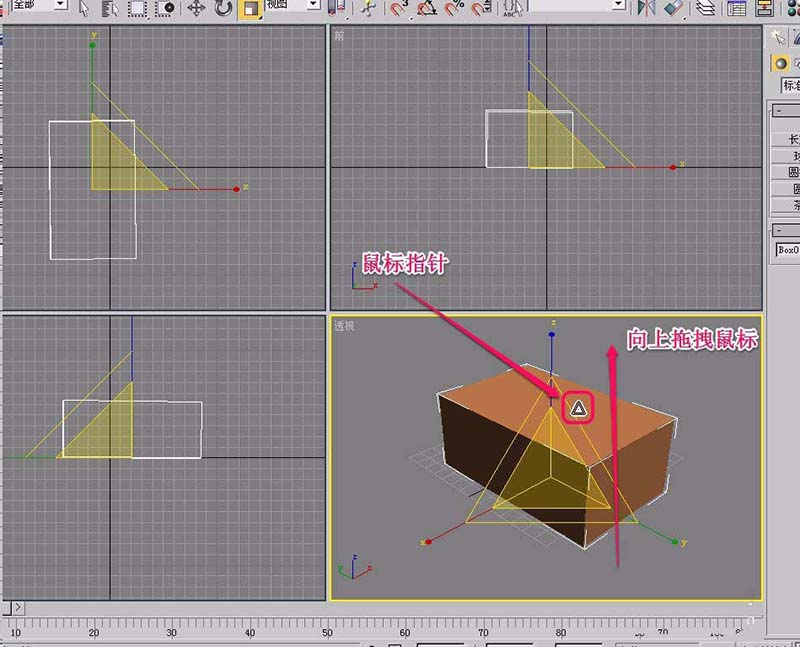Activate the Select and Rotate tool
The width and height of the screenshot is (800, 647).
tap(223, 8)
